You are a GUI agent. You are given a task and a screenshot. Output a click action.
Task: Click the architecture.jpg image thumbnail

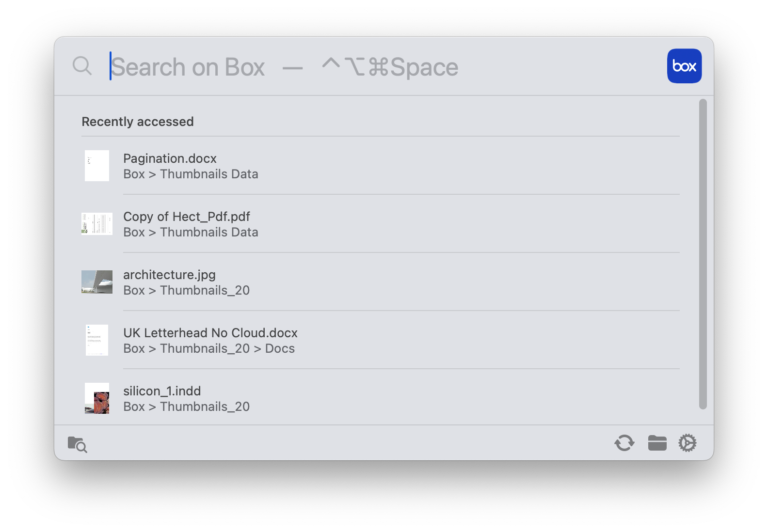coord(97,282)
